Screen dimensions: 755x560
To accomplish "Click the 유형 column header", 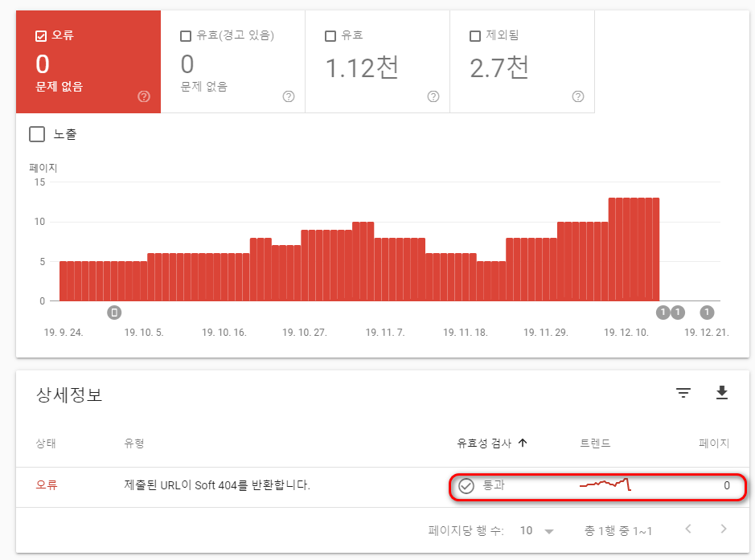I will 133,443.
